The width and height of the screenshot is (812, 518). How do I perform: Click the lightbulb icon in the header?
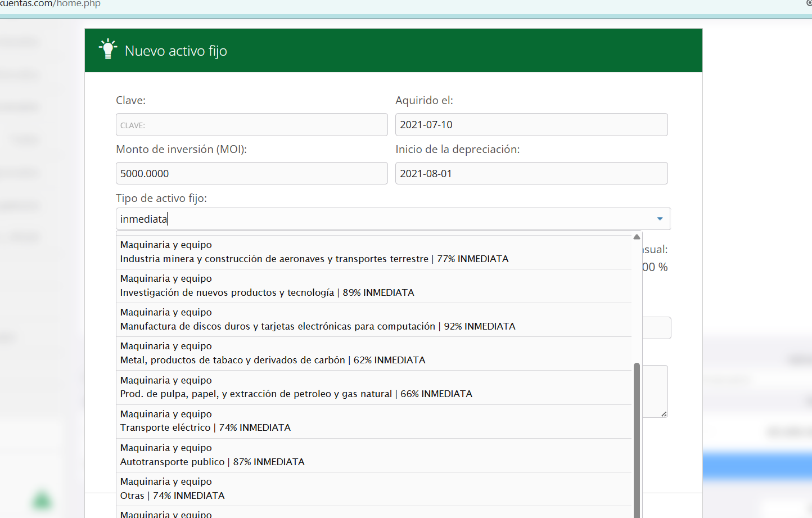(x=107, y=49)
